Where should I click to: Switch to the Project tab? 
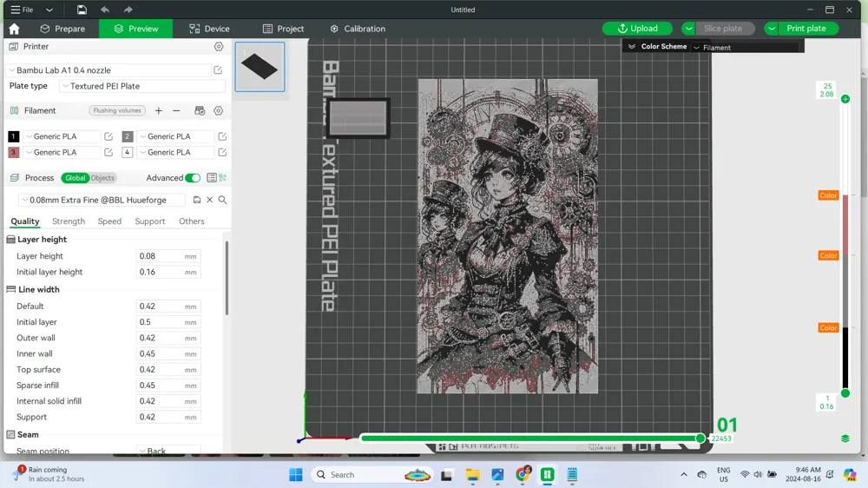coord(283,29)
